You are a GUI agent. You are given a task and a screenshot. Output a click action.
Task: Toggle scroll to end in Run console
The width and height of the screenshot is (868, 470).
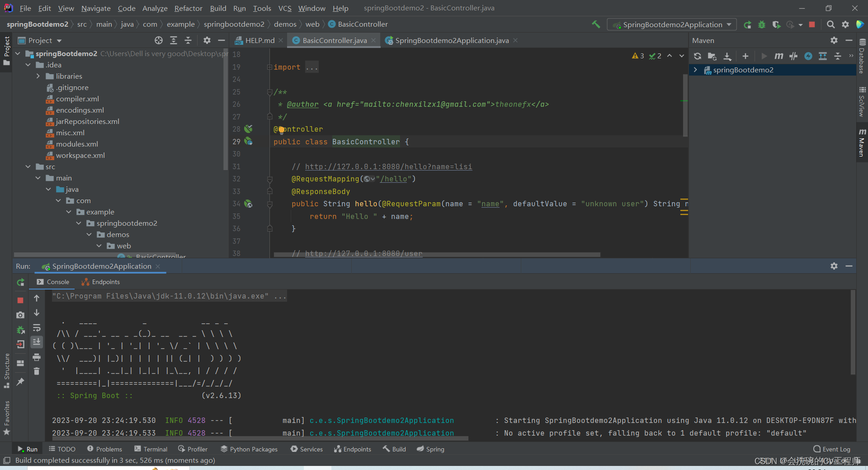(37, 342)
